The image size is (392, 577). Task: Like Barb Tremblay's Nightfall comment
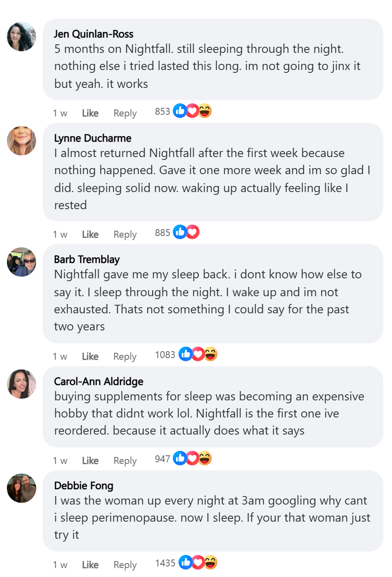pyautogui.click(x=90, y=356)
